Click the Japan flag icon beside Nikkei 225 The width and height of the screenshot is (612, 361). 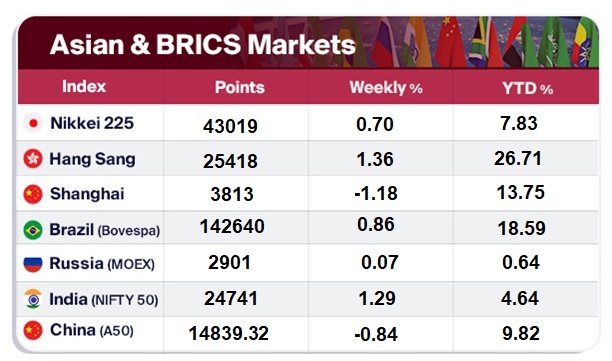coord(33,123)
